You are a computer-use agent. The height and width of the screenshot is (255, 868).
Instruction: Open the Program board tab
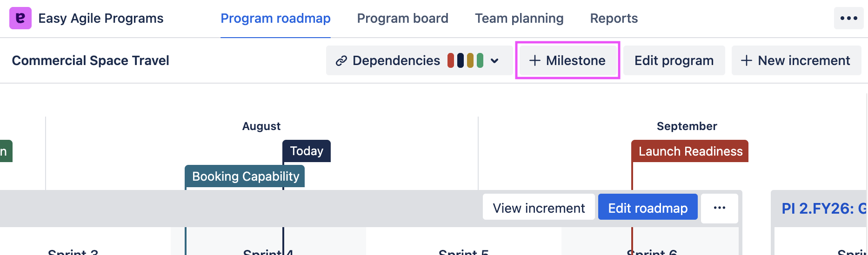tap(402, 18)
